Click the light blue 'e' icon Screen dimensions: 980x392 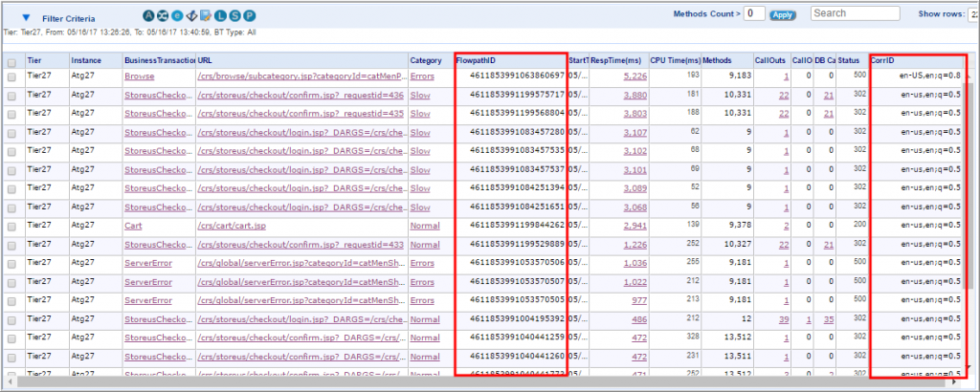point(177,16)
